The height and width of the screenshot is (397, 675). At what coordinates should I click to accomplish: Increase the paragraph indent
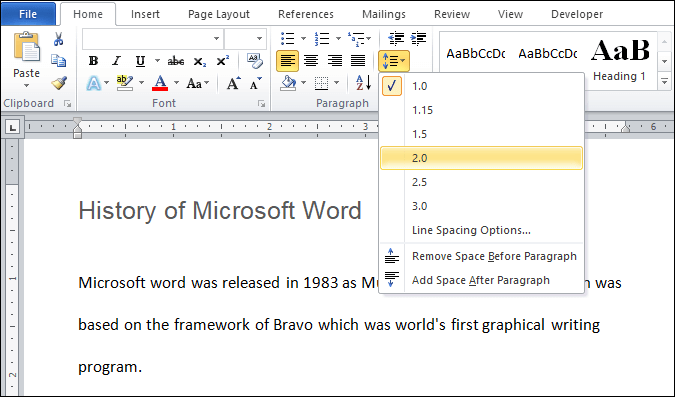(418, 38)
